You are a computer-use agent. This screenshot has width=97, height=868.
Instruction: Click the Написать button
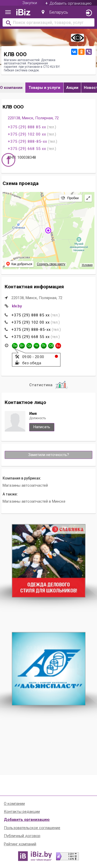pyautogui.click(x=42, y=427)
